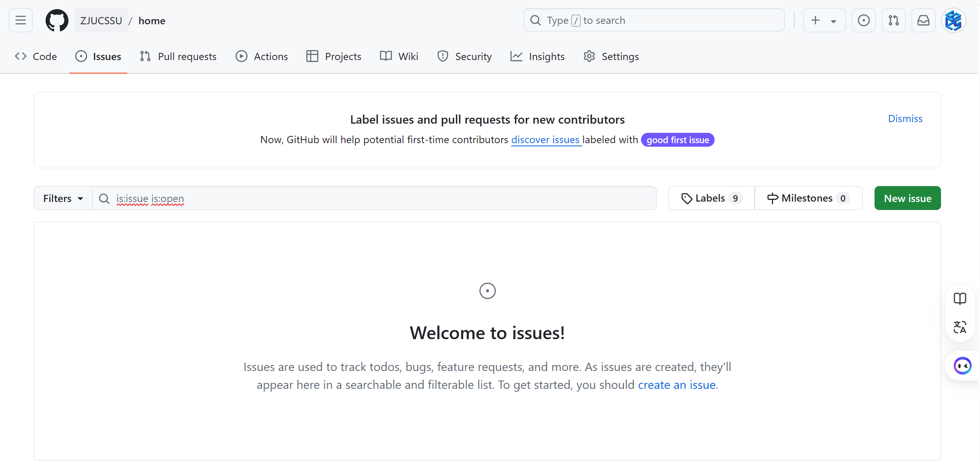Open the Insights tab

[x=538, y=56]
